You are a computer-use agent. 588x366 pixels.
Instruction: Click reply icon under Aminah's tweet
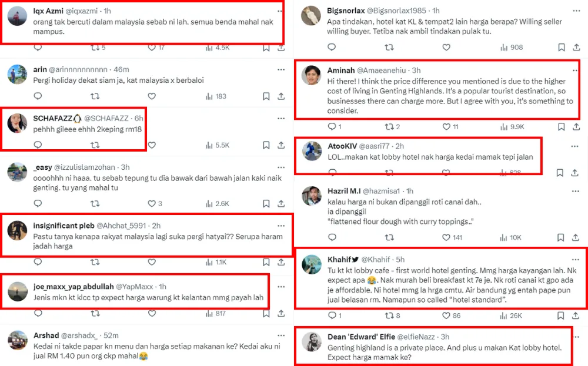(x=332, y=126)
